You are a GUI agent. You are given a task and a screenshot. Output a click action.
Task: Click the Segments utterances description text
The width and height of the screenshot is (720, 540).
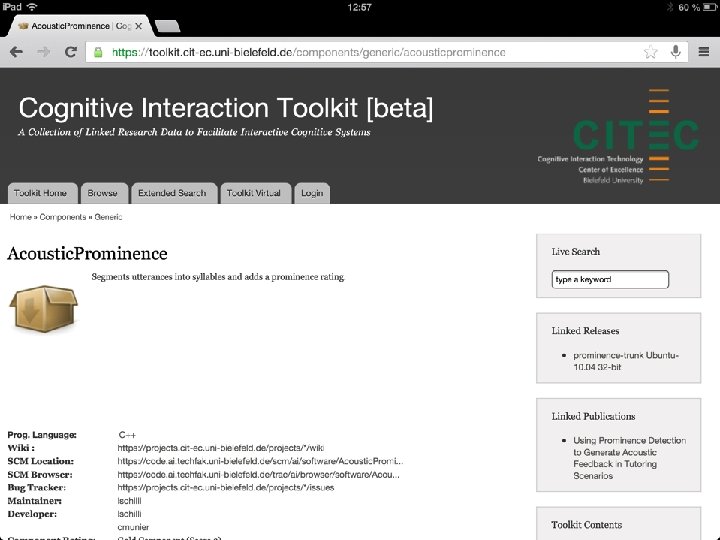(218, 277)
